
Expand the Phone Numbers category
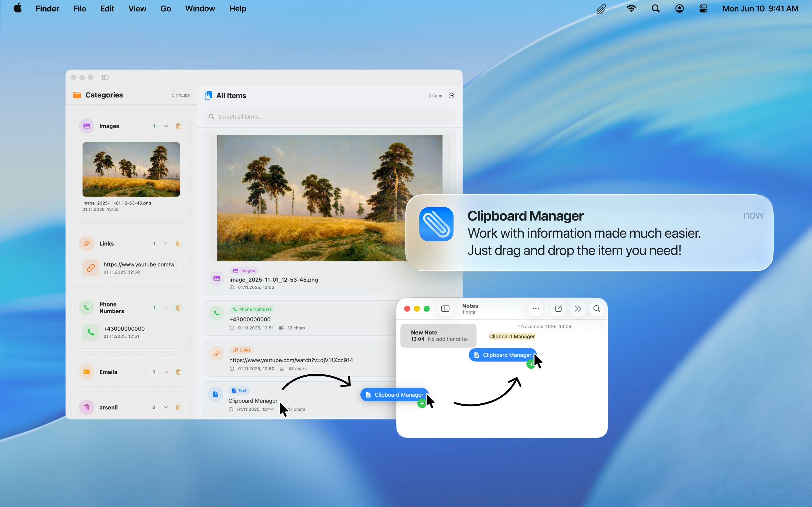coord(166,308)
